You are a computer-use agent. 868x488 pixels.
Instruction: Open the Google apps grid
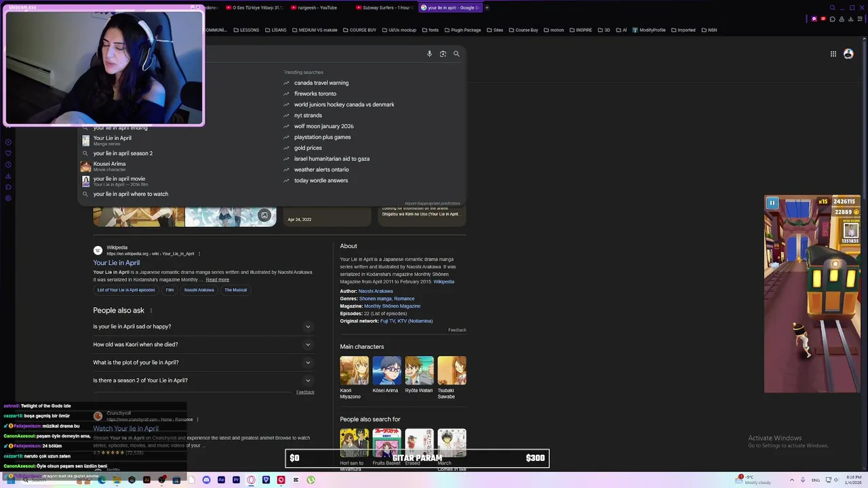point(833,54)
